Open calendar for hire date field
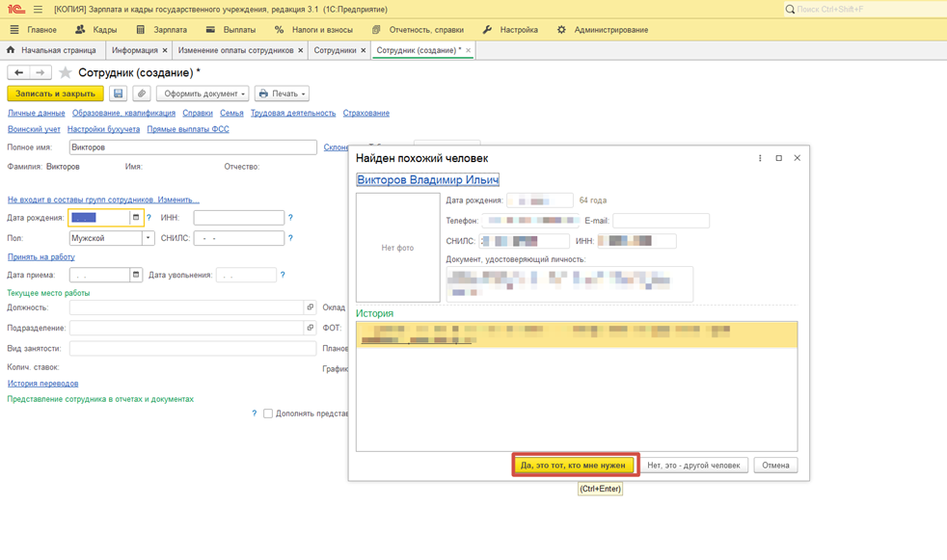The width and height of the screenshot is (947, 560). [x=136, y=275]
